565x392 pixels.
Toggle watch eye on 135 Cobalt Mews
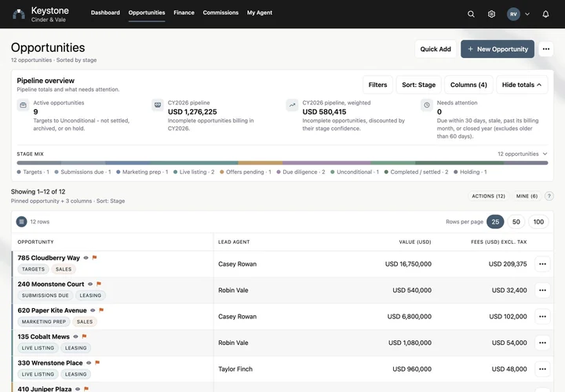pyautogui.click(x=75, y=336)
